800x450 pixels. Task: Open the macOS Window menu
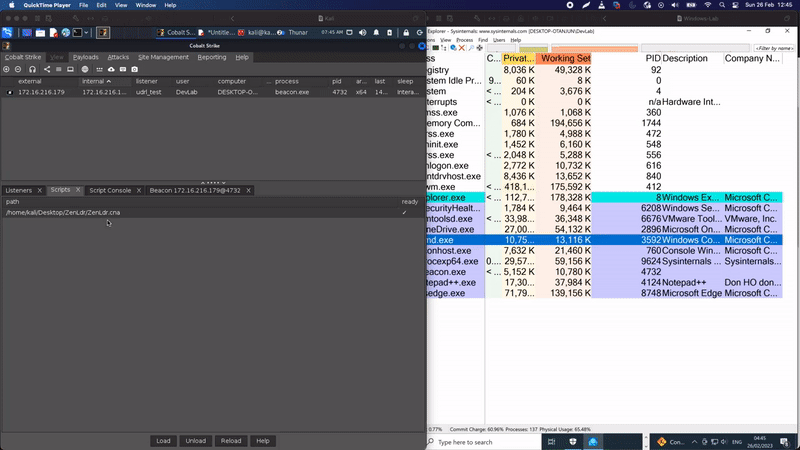[x=145, y=5]
